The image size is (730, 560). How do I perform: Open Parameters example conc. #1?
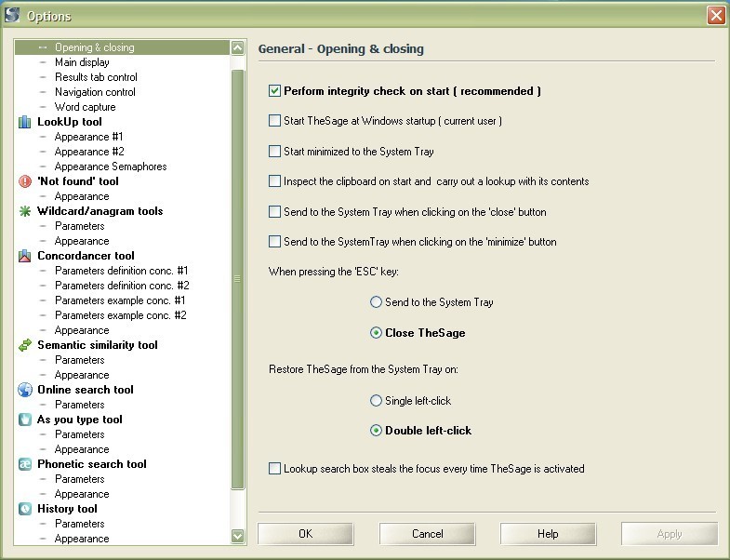tap(120, 300)
